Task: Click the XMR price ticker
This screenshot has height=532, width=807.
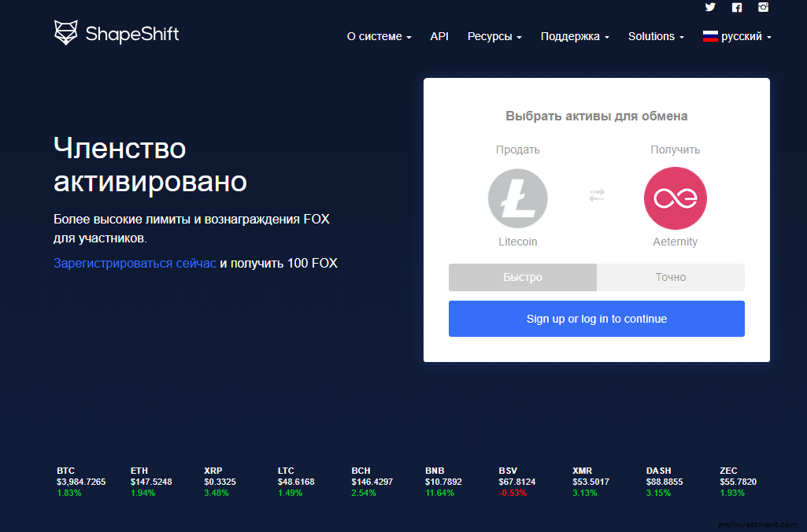Action: (x=590, y=482)
